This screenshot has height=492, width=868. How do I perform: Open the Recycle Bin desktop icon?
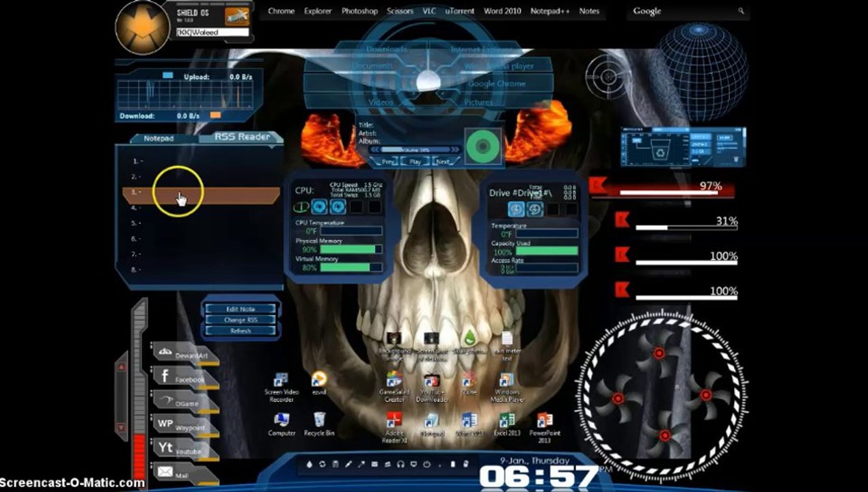(x=319, y=424)
